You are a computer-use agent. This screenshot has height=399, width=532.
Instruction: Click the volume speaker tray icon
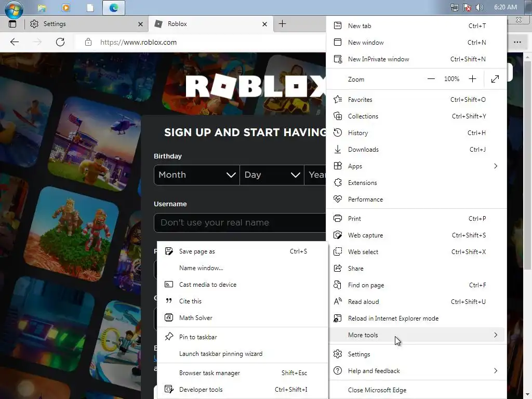(479, 7)
